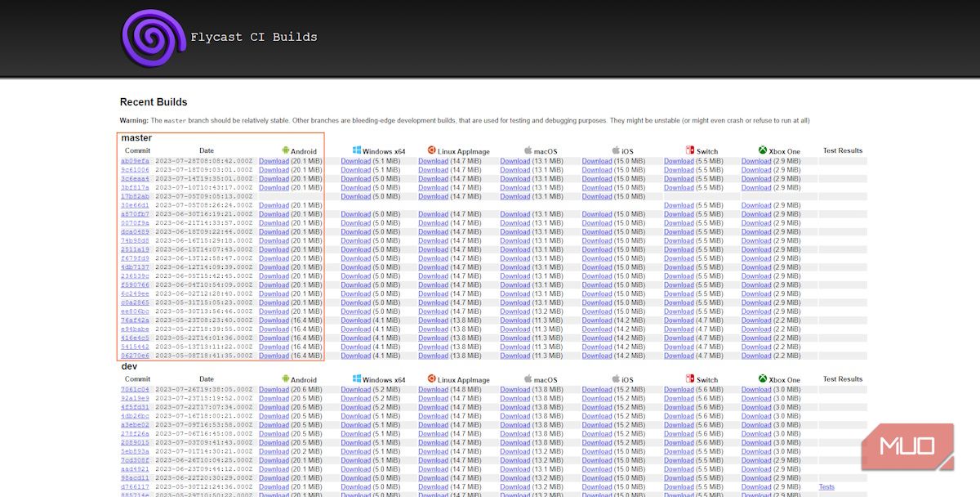Click the macOS apple icon in dev header

tap(528, 379)
